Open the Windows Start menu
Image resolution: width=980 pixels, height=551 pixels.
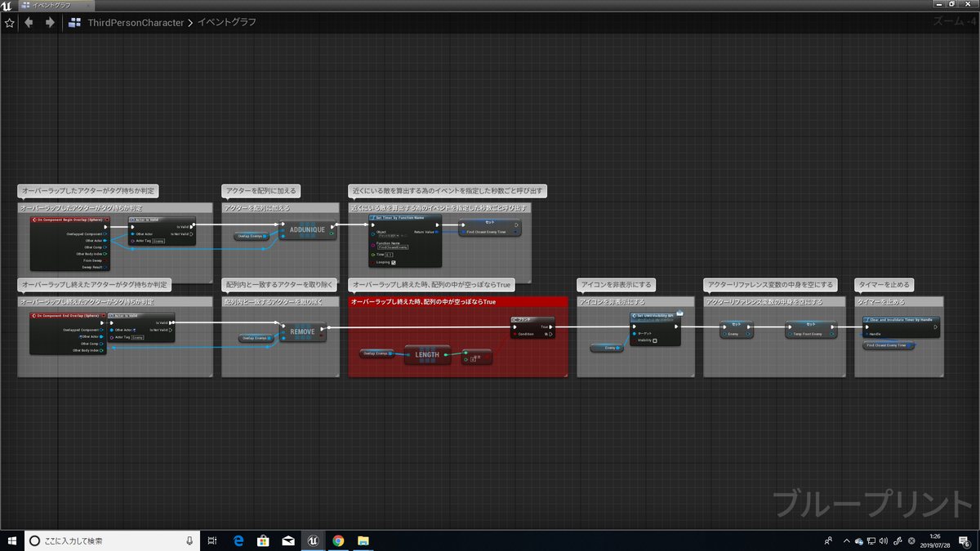click(x=11, y=540)
